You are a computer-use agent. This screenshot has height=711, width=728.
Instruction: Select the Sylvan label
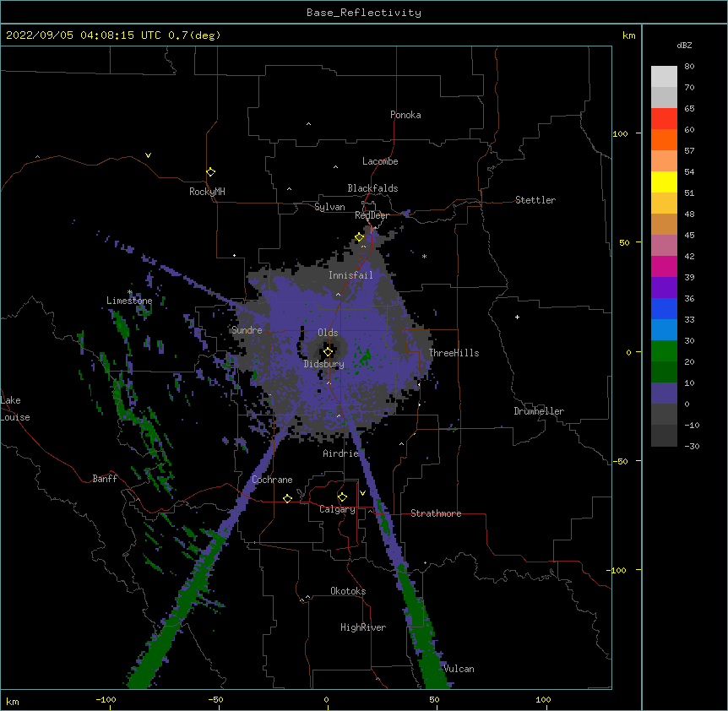(329, 207)
